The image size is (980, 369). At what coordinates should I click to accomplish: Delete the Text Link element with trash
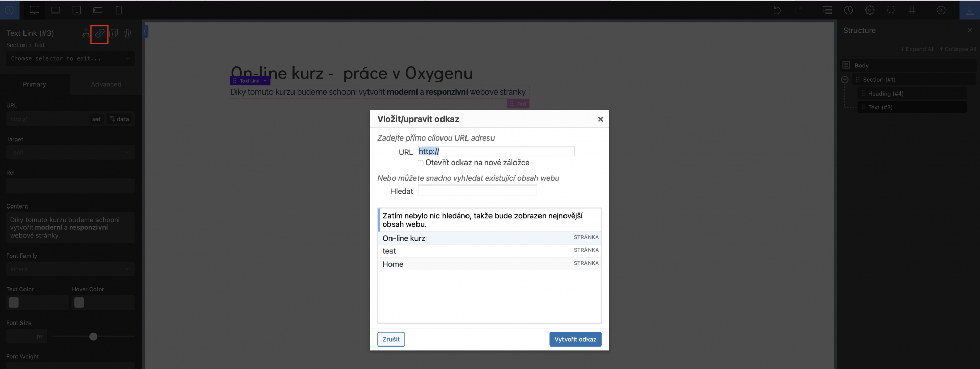pyautogui.click(x=128, y=33)
